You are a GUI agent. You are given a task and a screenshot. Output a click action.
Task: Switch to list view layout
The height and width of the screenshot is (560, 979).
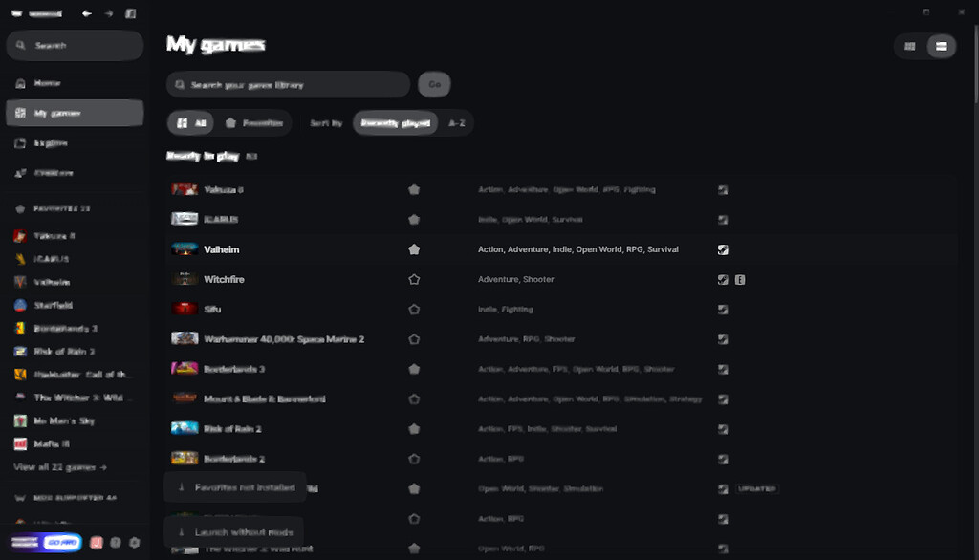[x=941, y=45]
